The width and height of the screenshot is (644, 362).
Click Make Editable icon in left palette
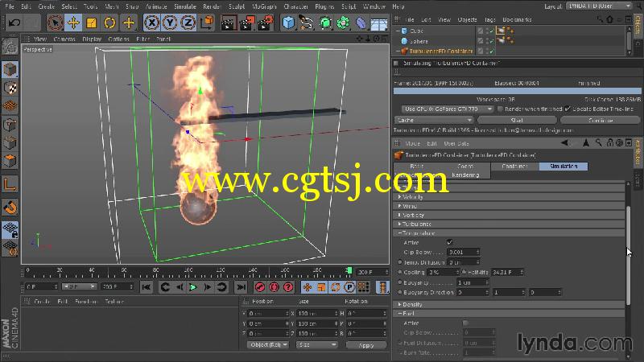(x=10, y=47)
